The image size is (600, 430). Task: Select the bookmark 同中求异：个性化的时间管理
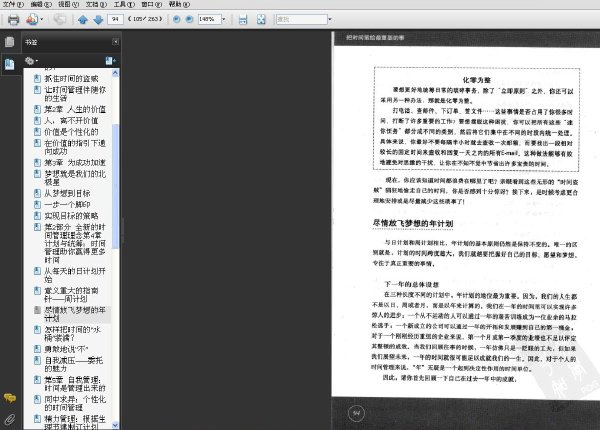[x=75, y=404]
